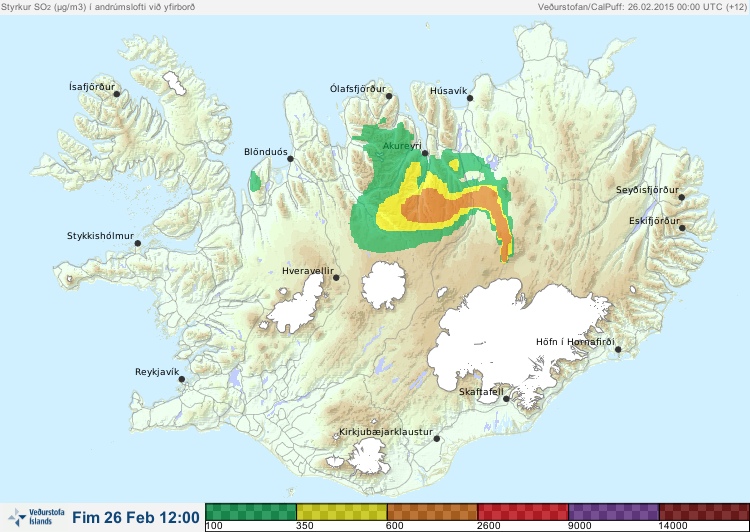Click the green 100 legend swatch
This screenshot has width=750, height=532.
click(251, 512)
